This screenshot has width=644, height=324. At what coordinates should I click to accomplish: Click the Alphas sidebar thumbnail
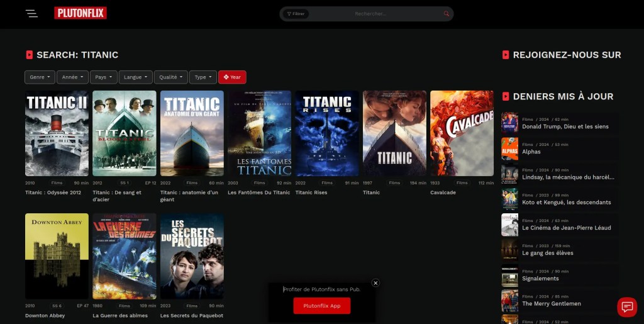coord(509,148)
